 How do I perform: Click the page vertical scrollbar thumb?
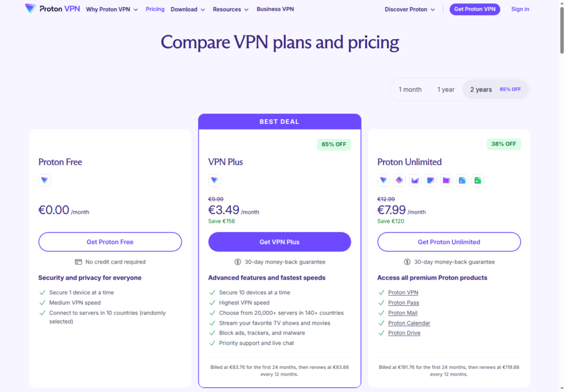coord(562,30)
